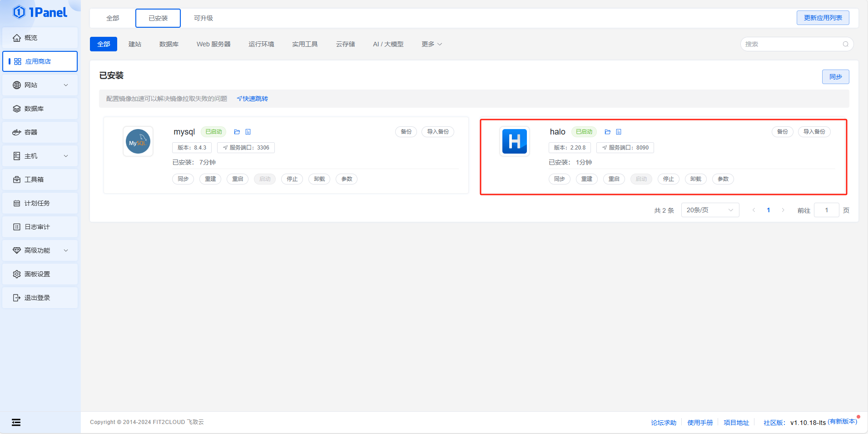Click 参数 for halo

pyautogui.click(x=723, y=179)
